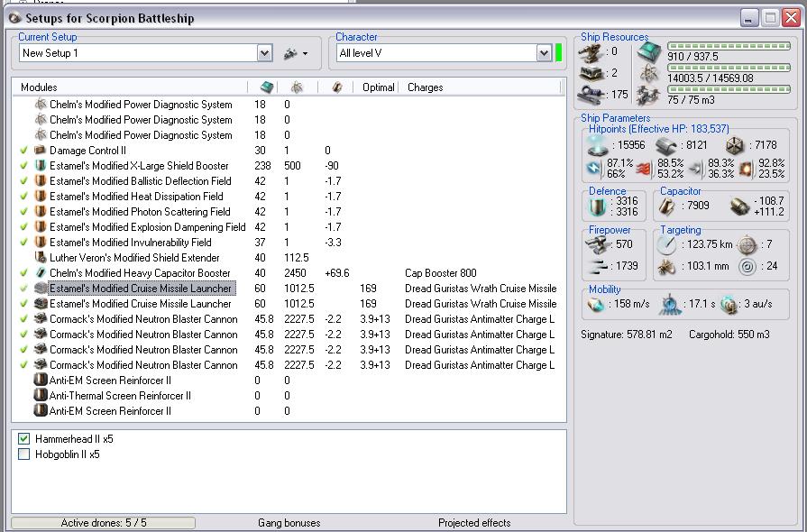This screenshot has width=807, height=532.
Task: Minimize the Setups for Scorpion Battleship window
Action: click(x=749, y=18)
